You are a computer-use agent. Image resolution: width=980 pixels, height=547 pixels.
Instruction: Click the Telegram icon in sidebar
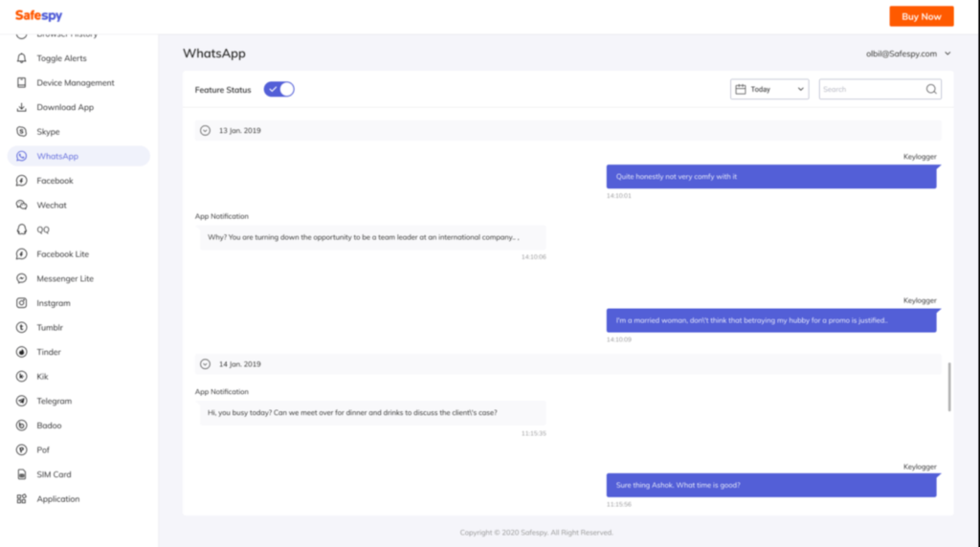tap(21, 401)
